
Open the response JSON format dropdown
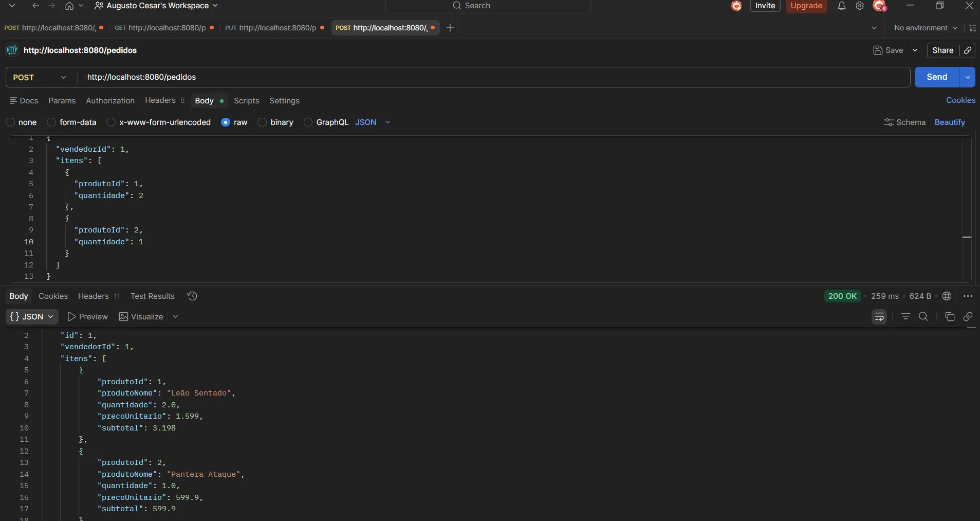click(32, 317)
